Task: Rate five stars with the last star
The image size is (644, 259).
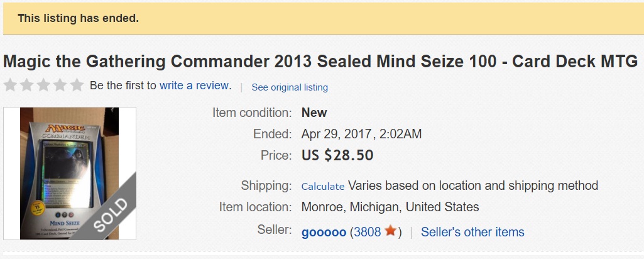Action: (76, 85)
